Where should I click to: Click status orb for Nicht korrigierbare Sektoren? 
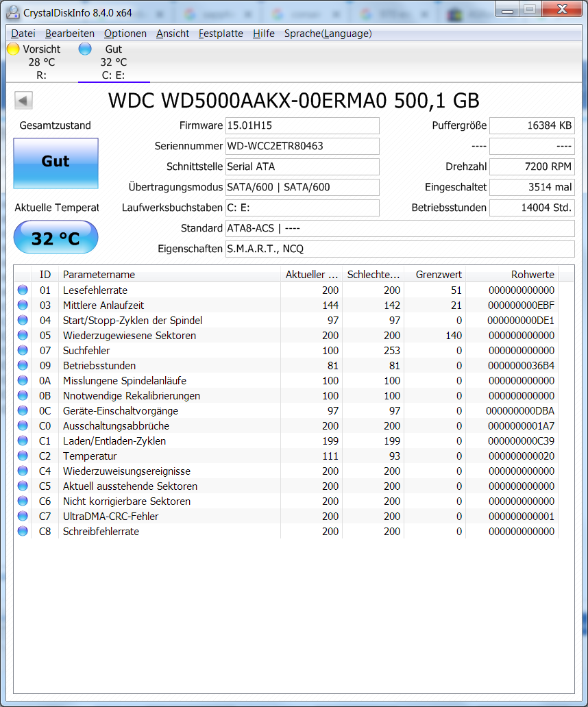coord(23,501)
